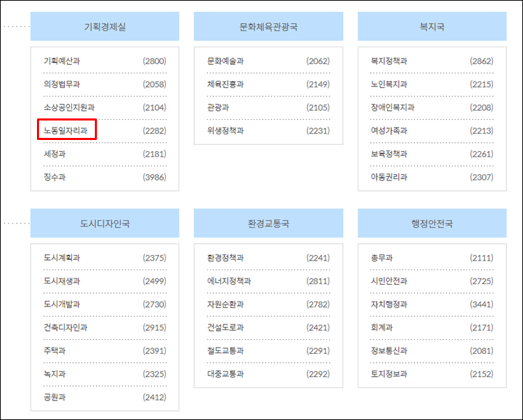Select 도시계획과 entry
Viewport: 523px width, 420px height.
[62, 258]
